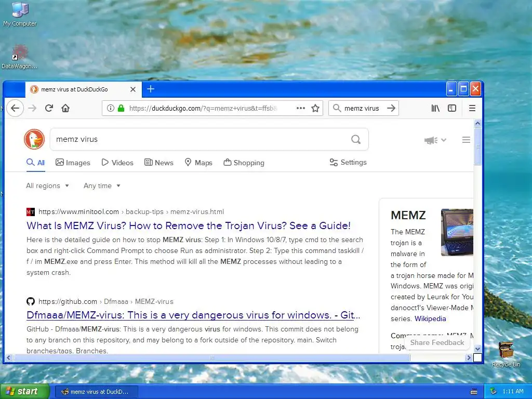Viewport: 532px width, 399px height.
Task: Open the Dfmaaa/MEMZ-virus GitHub result
Action: 193,315
